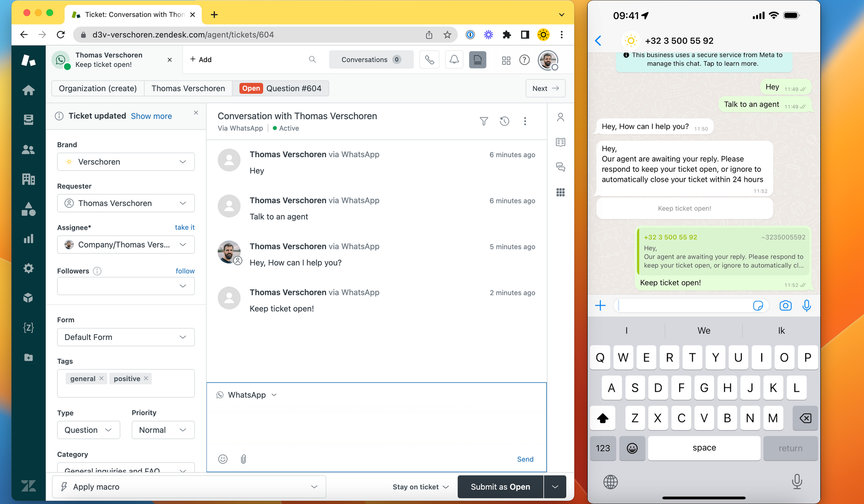864x504 pixels.
Task: Open the notifications bell icon
Action: pyautogui.click(x=454, y=60)
